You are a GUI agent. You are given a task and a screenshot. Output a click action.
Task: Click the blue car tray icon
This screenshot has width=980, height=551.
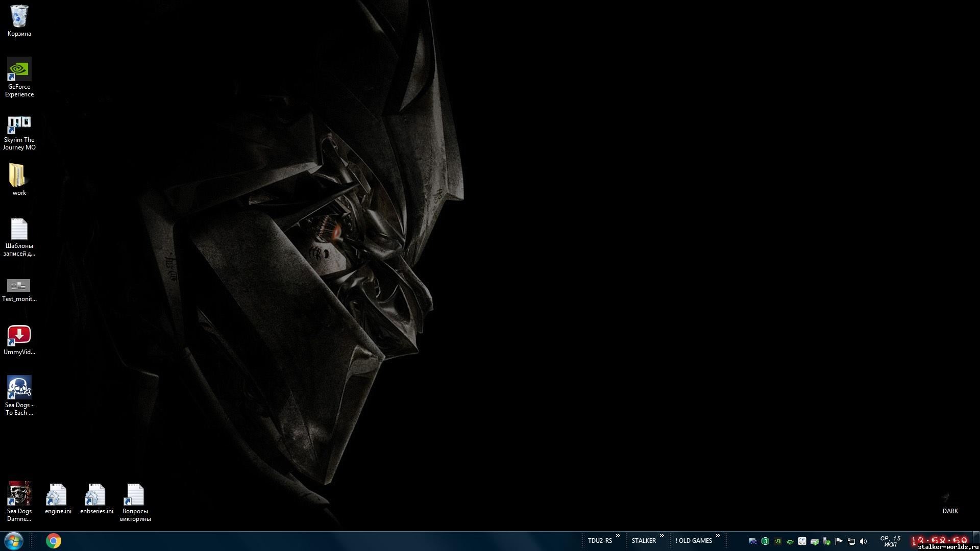(753, 541)
